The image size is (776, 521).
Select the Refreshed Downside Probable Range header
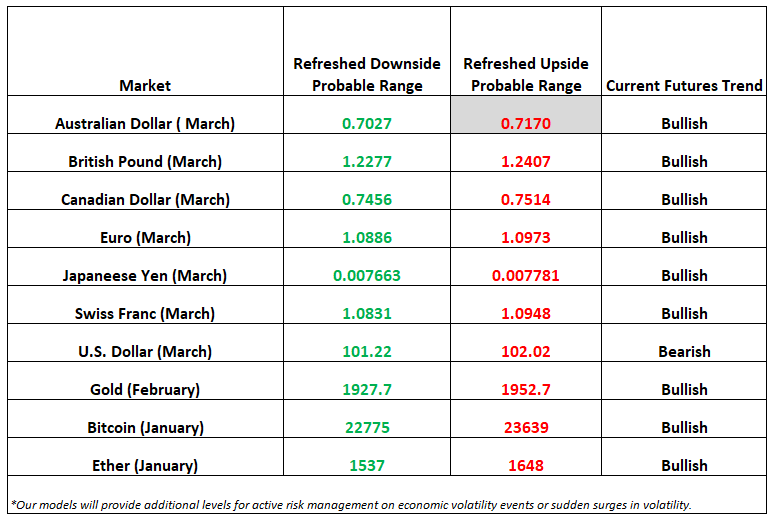367,75
